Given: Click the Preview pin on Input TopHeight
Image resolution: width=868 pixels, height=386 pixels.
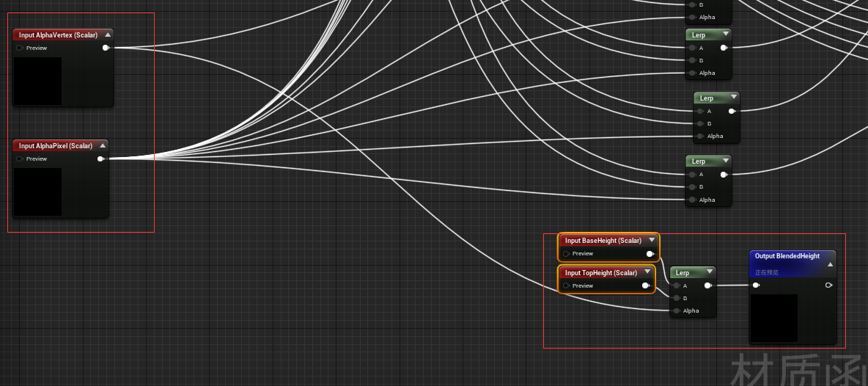Looking at the screenshot, I should pos(566,285).
